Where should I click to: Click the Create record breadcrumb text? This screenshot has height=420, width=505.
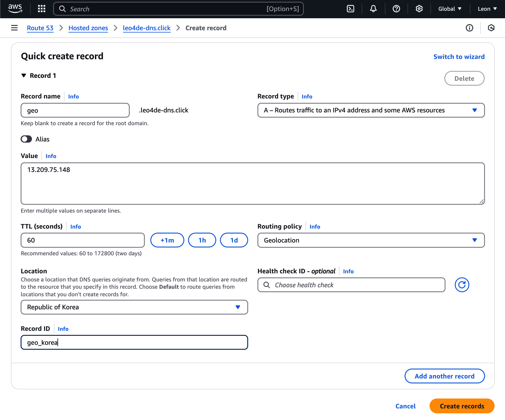point(206,28)
